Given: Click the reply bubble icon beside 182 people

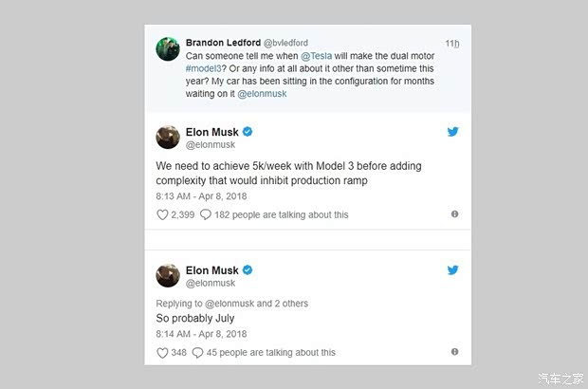Looking at the screenshot, I should [206, 214].
